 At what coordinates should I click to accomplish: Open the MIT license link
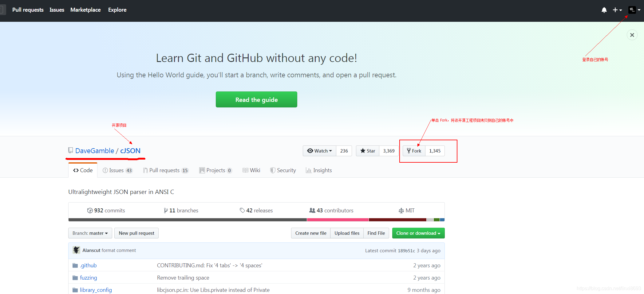[x=406, y=210]
